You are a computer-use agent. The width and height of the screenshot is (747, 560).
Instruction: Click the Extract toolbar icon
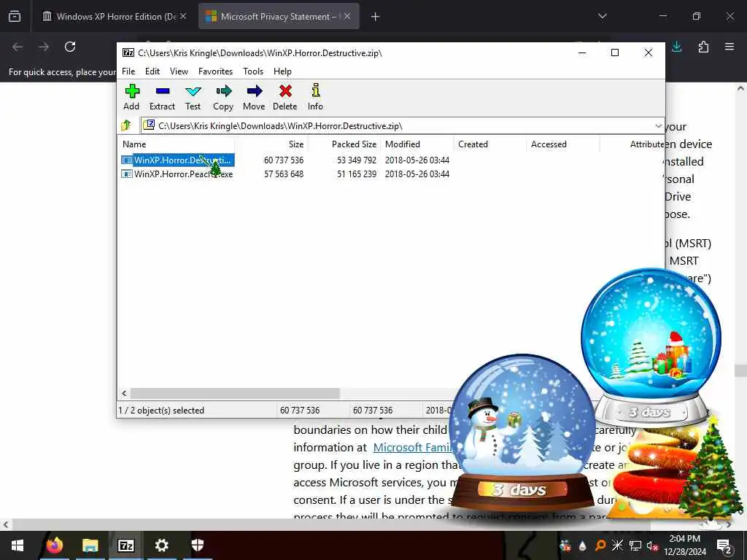point(162,97)
